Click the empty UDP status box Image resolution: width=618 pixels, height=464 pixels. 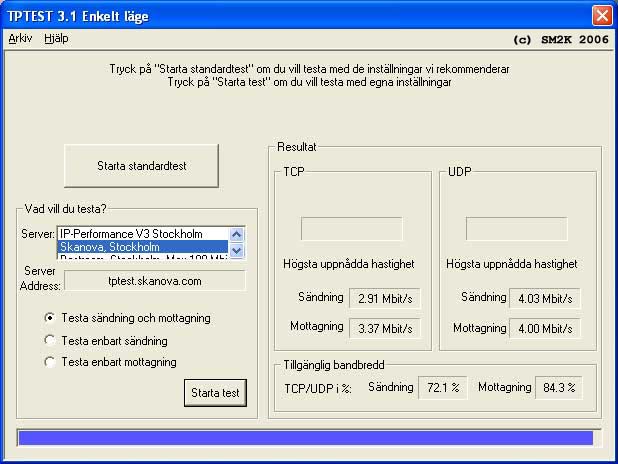click(x=516, y=228)
